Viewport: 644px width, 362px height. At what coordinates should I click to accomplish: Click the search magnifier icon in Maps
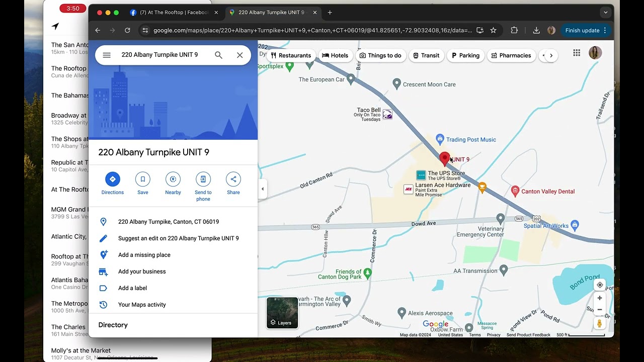click(218, 55)
